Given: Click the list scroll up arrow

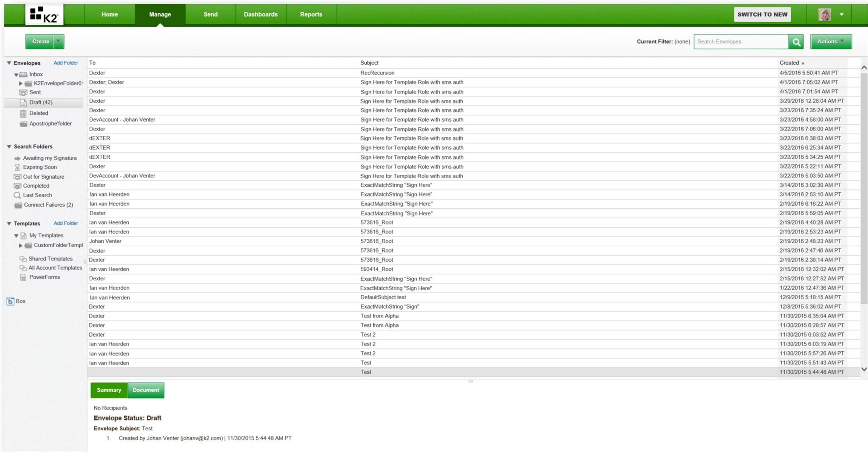Looking at the screenshot, I should click(864, 68).
